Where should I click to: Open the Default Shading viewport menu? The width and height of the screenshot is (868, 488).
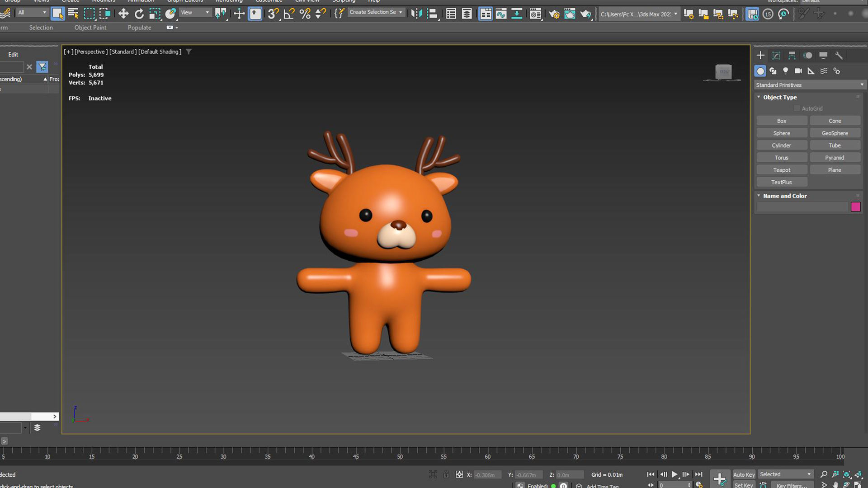[x=160, y=52]
